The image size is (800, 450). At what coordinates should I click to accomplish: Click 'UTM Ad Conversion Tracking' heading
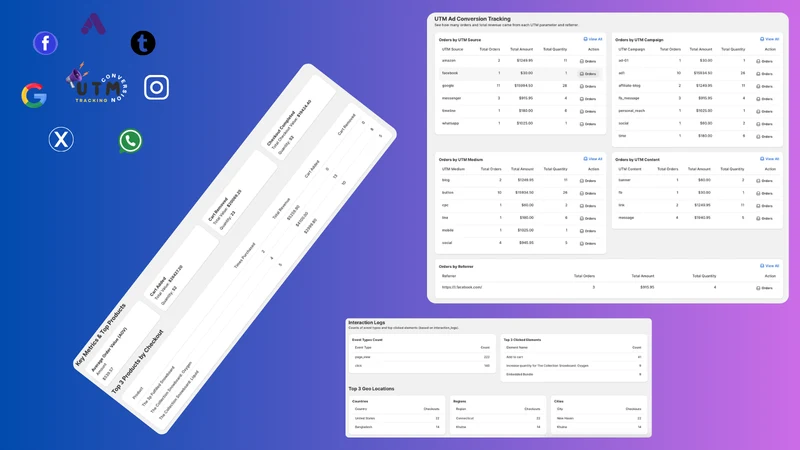point(472,19)
